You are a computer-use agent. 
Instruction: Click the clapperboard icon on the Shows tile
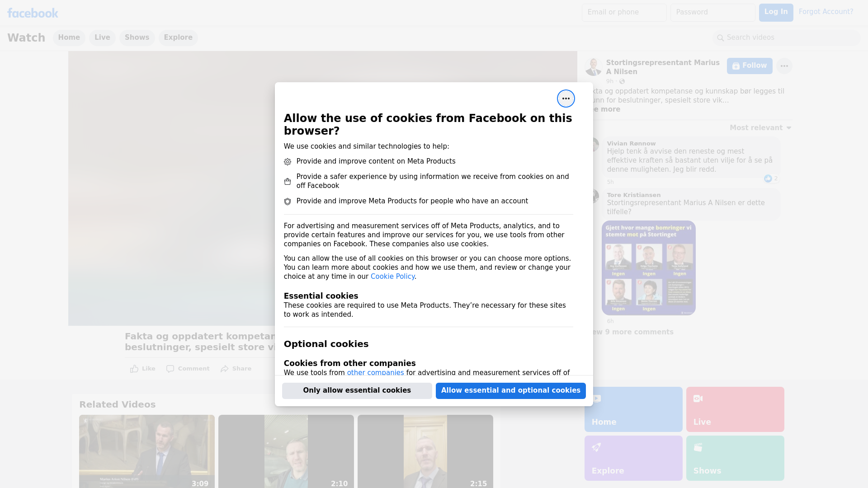[698, 447]
